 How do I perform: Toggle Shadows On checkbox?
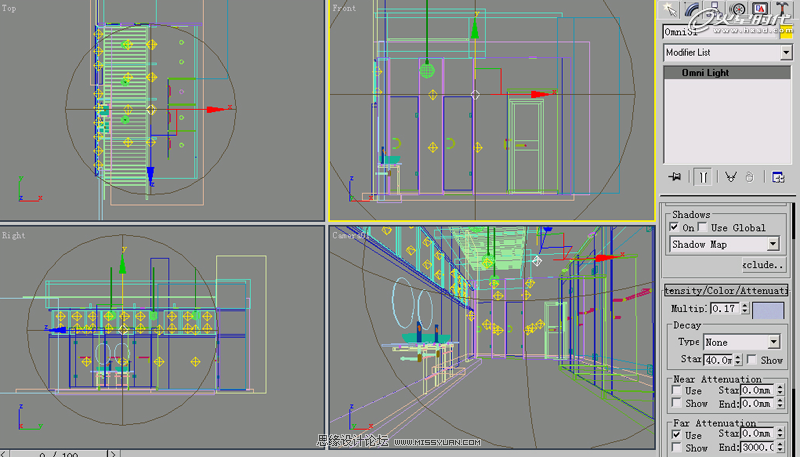pyautogui.click(x=674, y=227)
